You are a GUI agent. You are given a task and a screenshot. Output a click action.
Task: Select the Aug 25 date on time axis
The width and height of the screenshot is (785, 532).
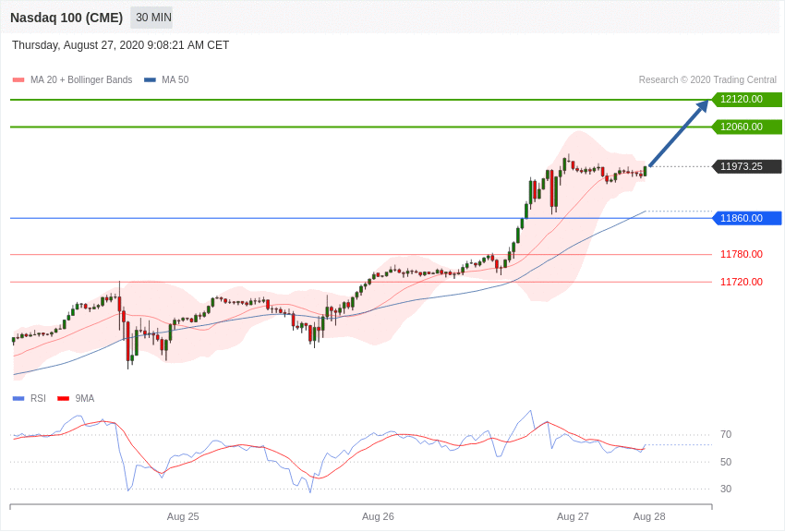tap(183, 517)
